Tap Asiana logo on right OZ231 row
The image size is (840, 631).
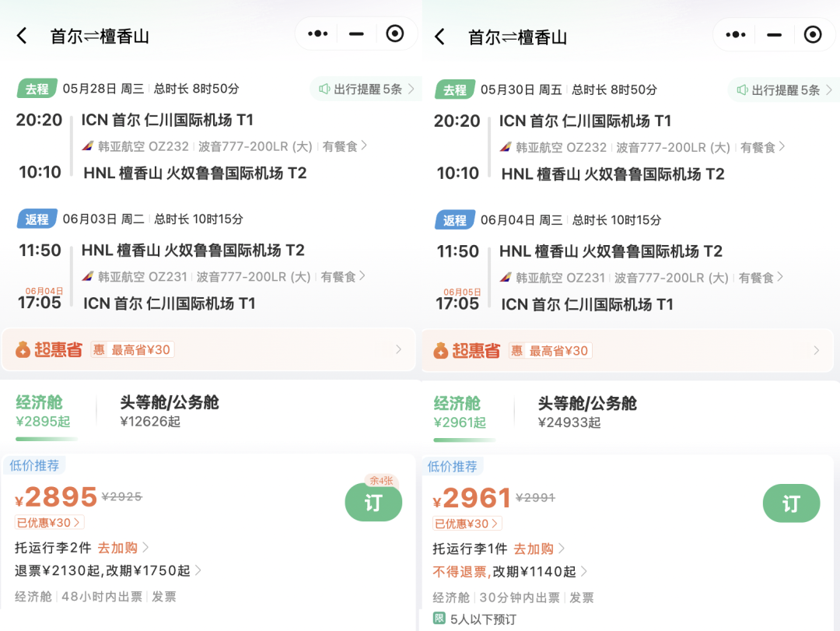click(506, 278)
